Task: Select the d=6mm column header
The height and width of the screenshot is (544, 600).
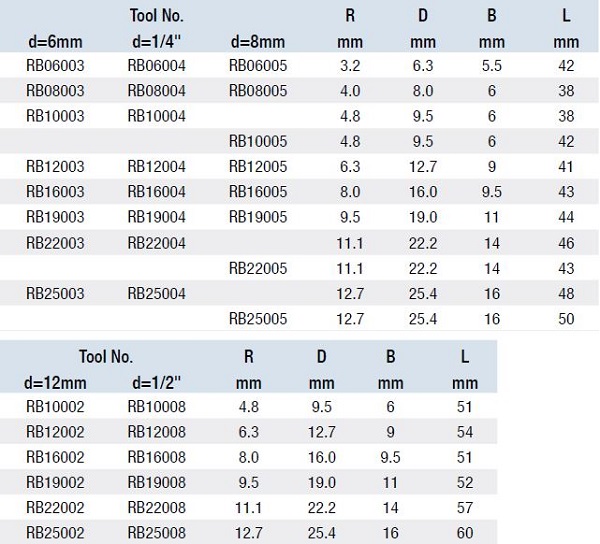Action: (x=55, y=42)
